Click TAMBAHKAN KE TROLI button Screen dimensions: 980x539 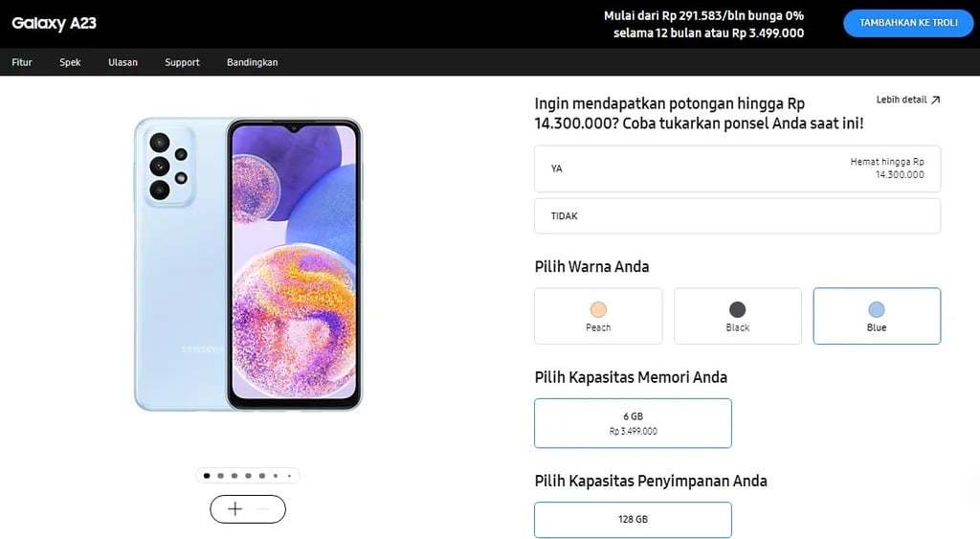[908, 23]
